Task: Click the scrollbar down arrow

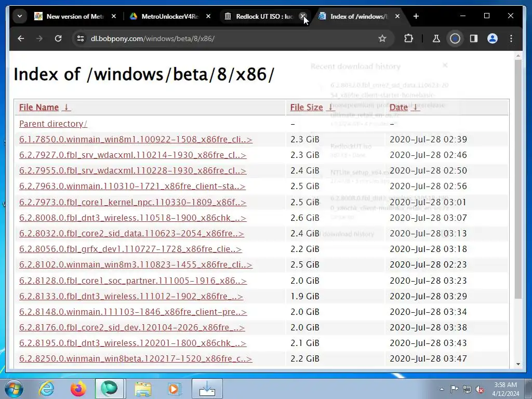Action: 518,364
